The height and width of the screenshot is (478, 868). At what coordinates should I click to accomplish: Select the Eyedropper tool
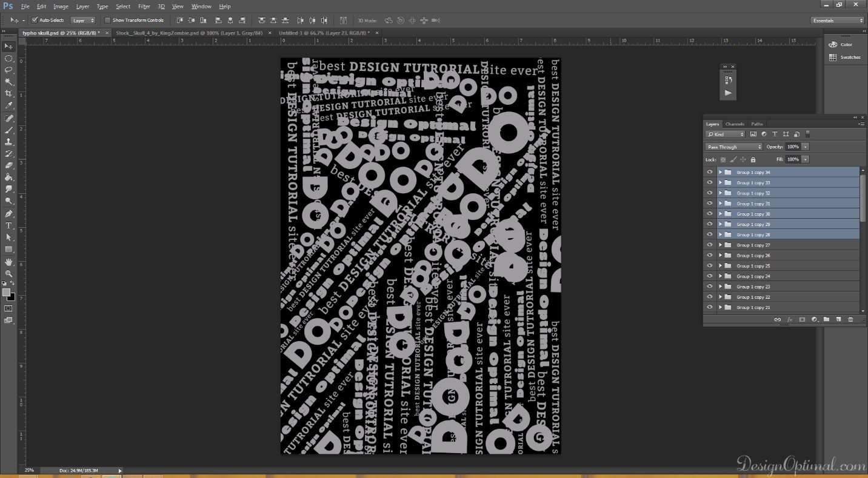pyautogui.click(x=8, y=105)
